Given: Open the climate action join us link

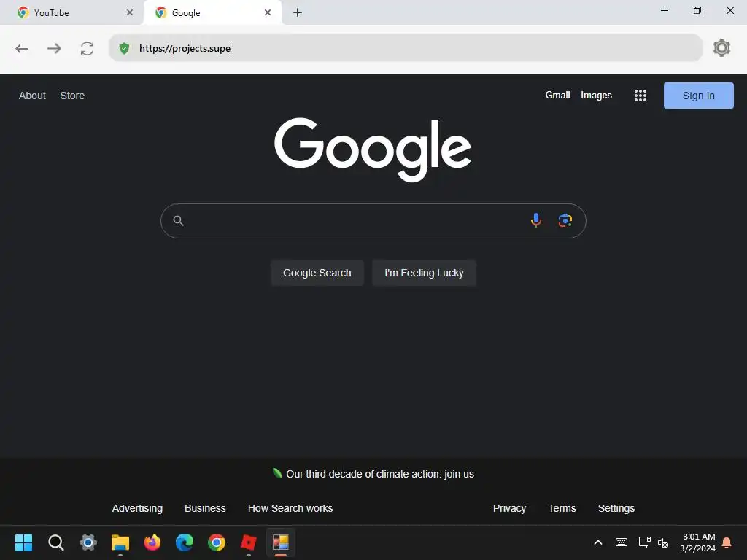Looking at the screenshot, I should pyautogui.click(x=379, y=474).
